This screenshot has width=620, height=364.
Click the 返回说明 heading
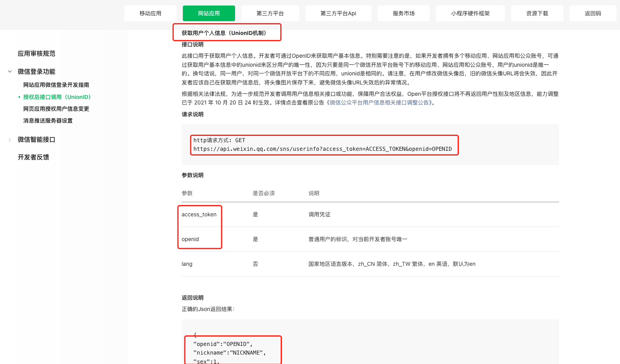coord(193,298)
